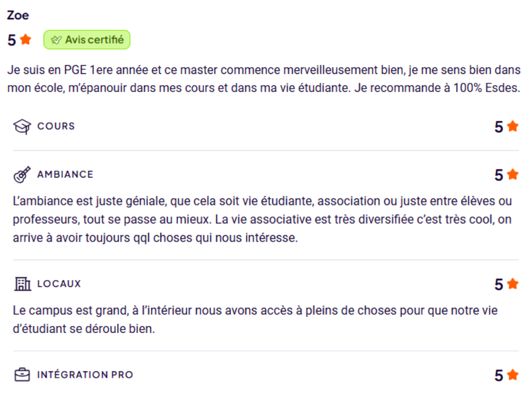Click the orange star in Intégration Pro row

513,375
